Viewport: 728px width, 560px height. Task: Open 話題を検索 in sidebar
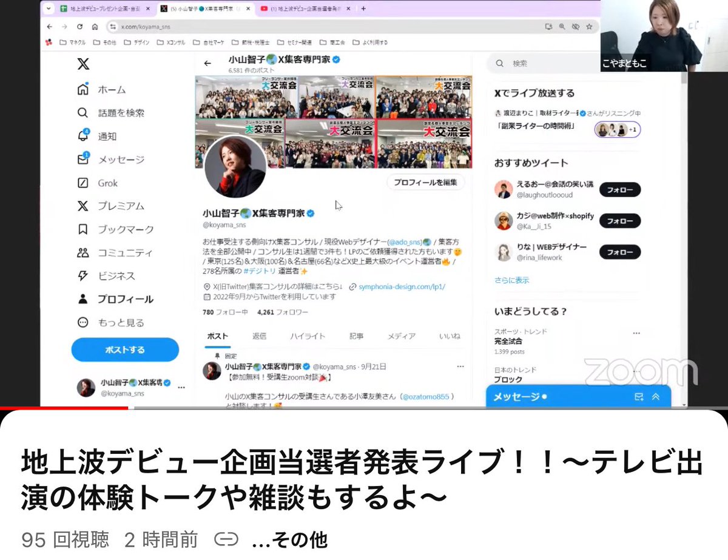coord(111,113)
